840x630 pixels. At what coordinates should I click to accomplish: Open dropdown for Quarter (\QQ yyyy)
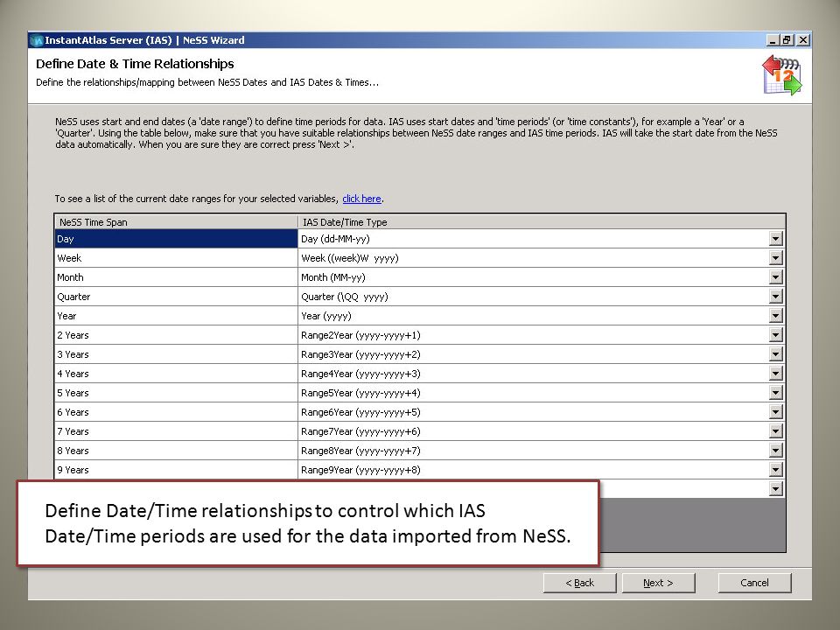pos(775,297)
